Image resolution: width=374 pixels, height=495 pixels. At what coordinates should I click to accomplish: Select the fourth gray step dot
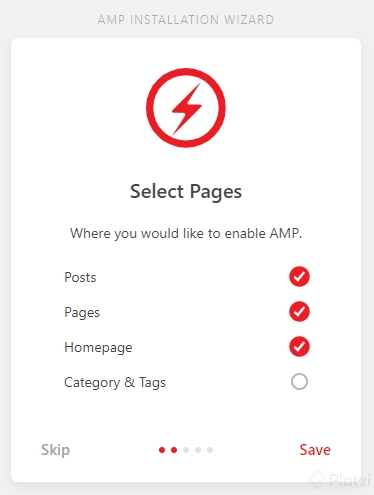click(x=198, y=450)
